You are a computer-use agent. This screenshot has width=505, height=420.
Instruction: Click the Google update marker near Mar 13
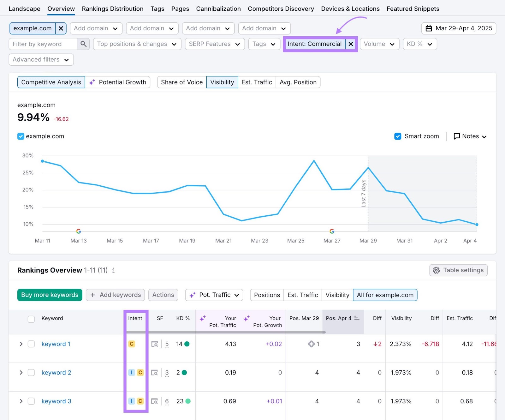click(x=78, y=231)
